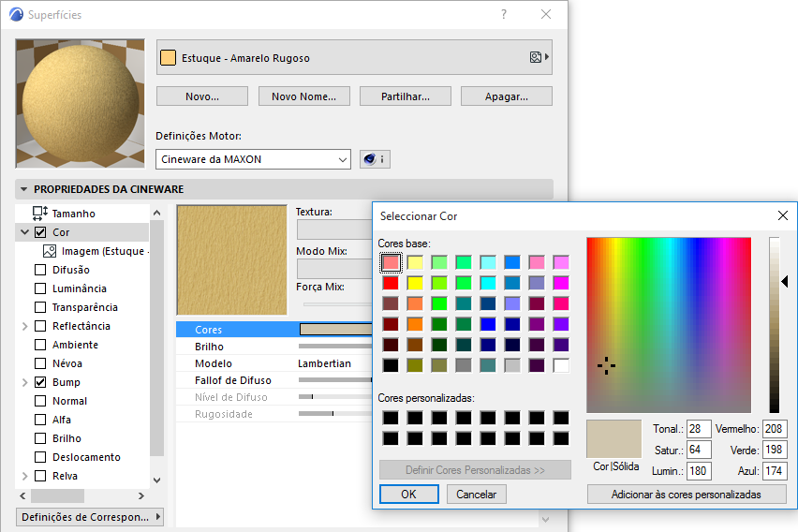
Task: Toggle the Cor channel checkbox
Action: [40, 232]
